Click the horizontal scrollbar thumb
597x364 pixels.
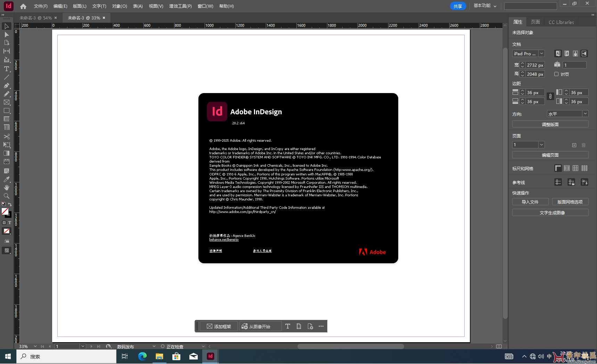click(x=351, y=346)
